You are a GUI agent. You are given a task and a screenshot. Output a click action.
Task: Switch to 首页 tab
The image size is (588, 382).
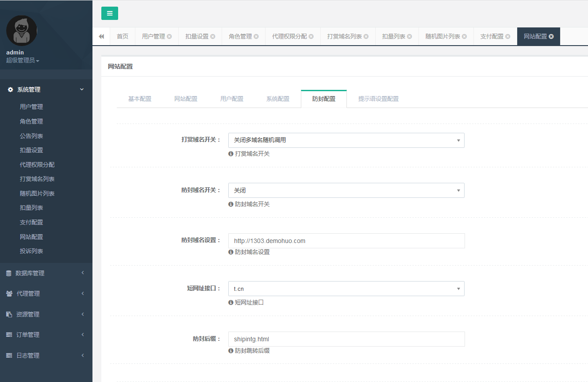click(x=123, y=36)
